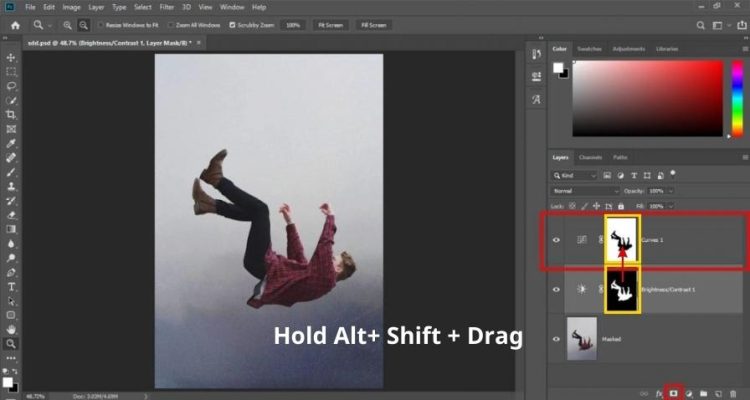The height and width of the screenshot is (400, 750).
Task: Open the Edit Toolbar three-dots menu
Action: click(x=11, y=358)
